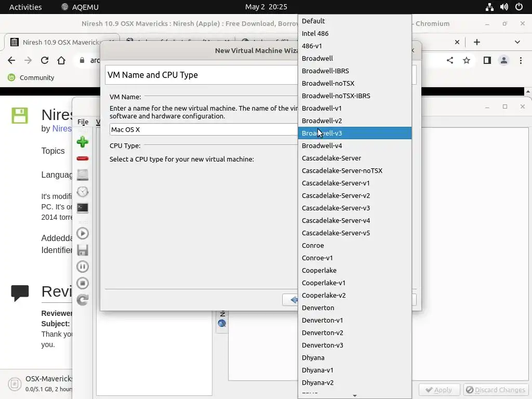Click scroll-down arrow at CPU list bottom

pos(354,395)
